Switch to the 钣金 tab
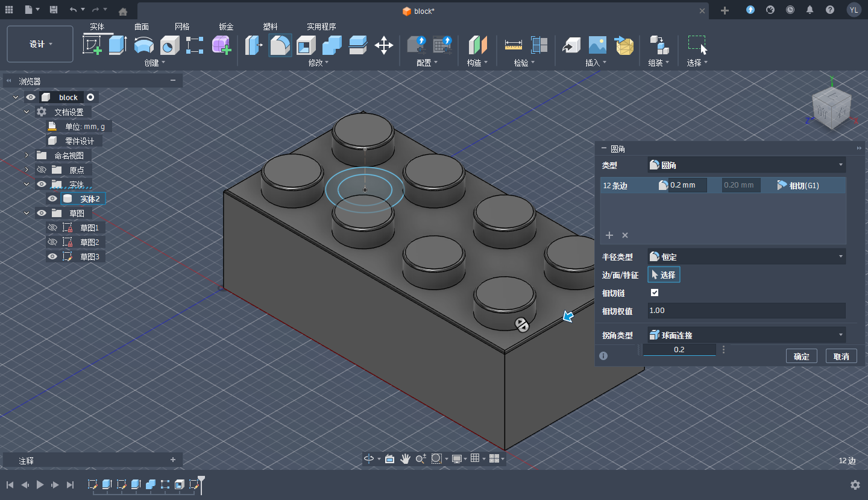This screenshot has width=868, height=500. [x=226, y=27]
